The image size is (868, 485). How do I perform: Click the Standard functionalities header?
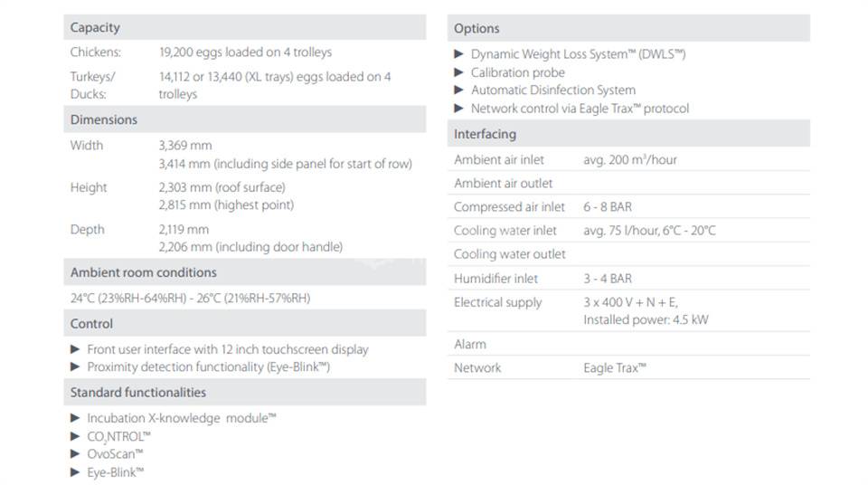[x=245, y=392]
